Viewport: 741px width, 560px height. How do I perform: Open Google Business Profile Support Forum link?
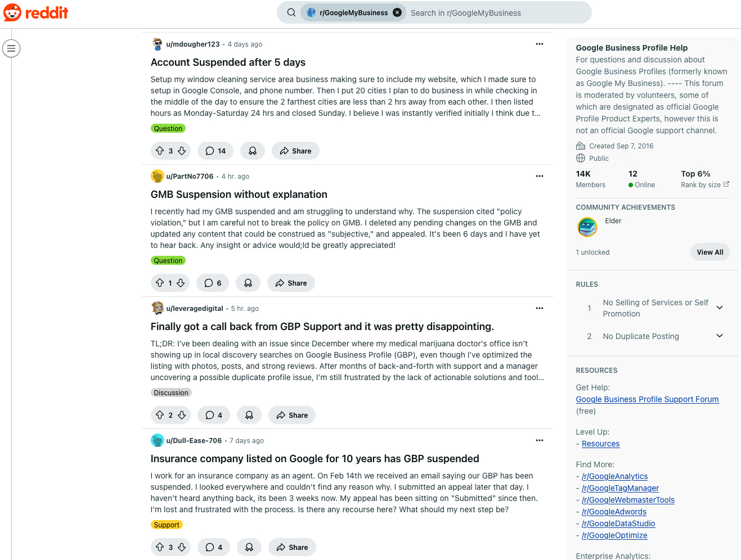tap(647, 399)
